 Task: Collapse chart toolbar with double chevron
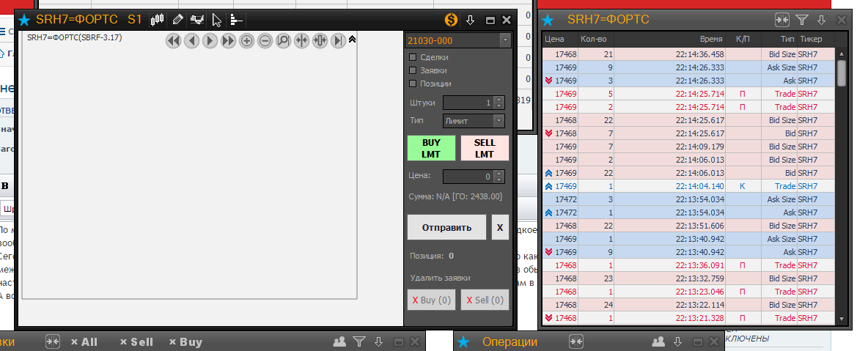pos(352,40)
